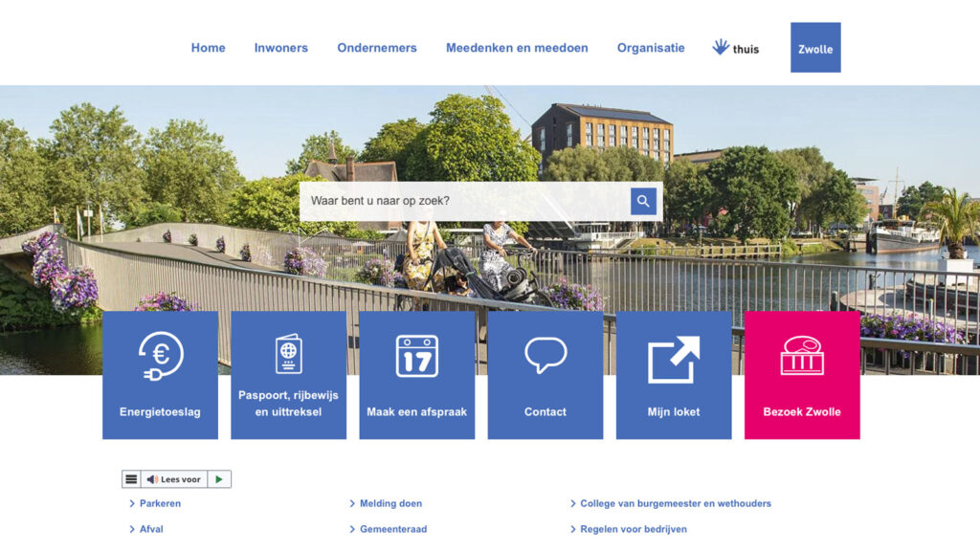The image size is (980, 551).
Task: Open the Parkeren link
Action: pyautogui.click(x=160, y=503)
